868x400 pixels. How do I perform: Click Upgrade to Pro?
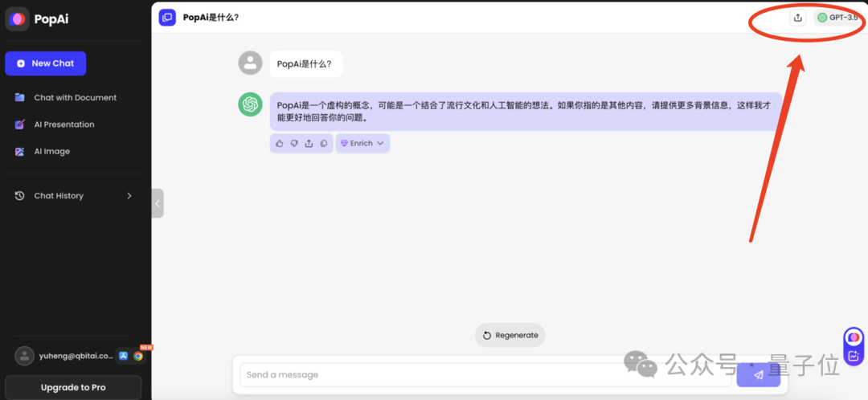[73, 387]
